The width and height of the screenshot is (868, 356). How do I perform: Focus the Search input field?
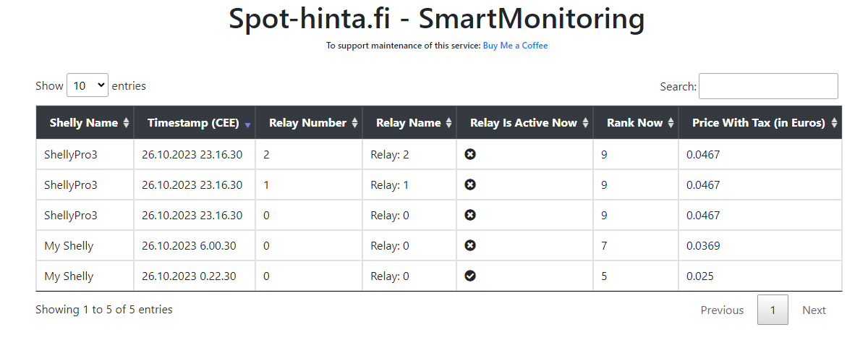[767, 86]
